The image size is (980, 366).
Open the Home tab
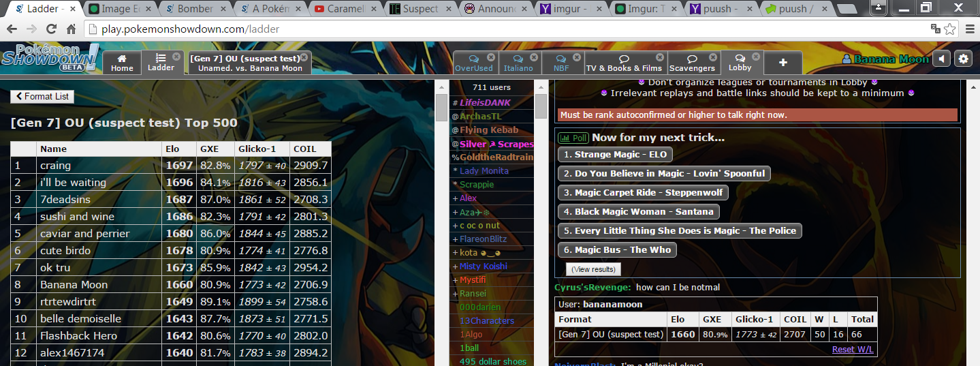click(x=122, y=62)
